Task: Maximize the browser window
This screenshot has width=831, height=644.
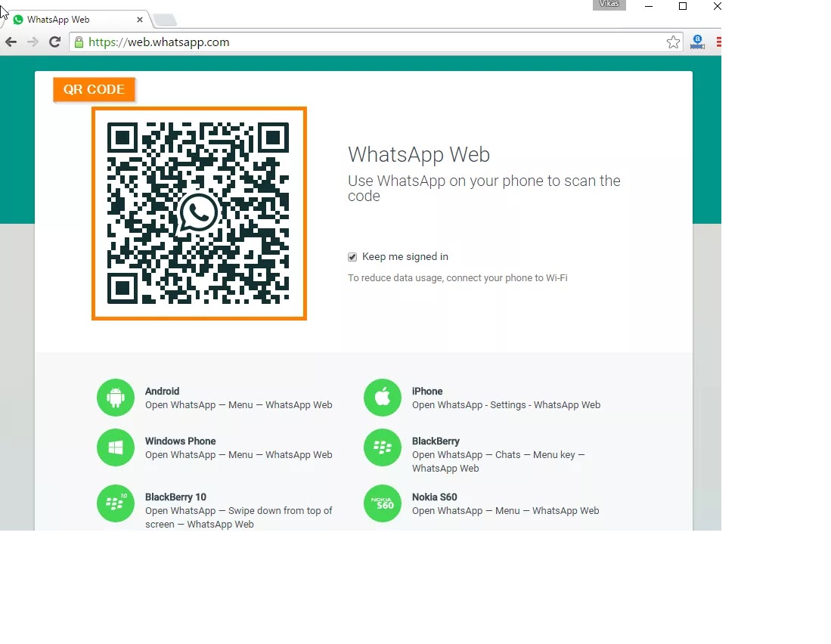Action: tap(683, 6)
